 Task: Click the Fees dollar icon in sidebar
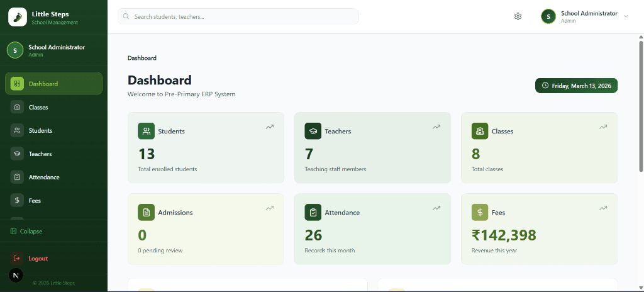coord(17,201)
